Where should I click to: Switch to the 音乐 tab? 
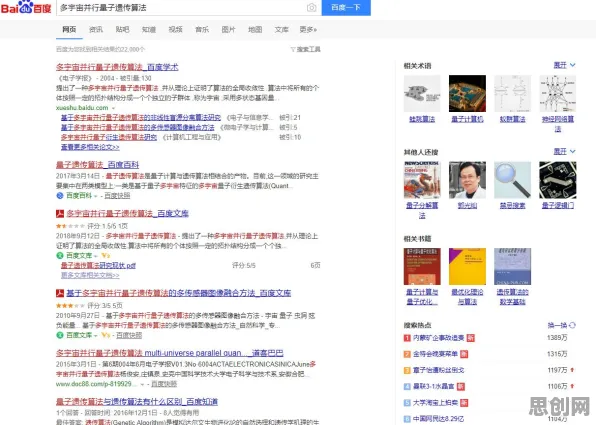coord(202,29)
